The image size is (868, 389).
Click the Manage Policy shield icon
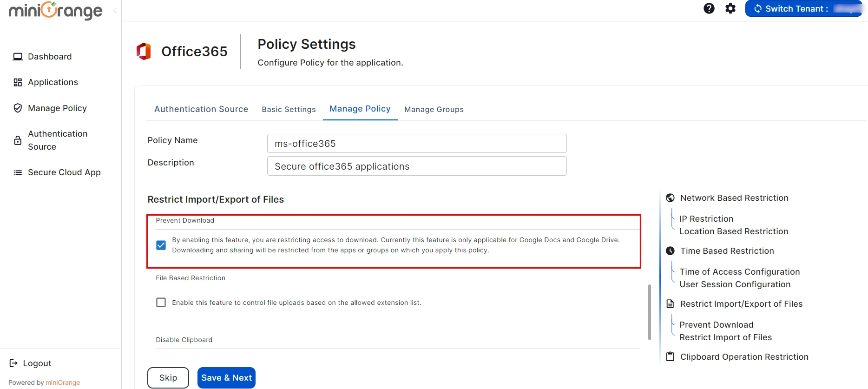(18, 108)
